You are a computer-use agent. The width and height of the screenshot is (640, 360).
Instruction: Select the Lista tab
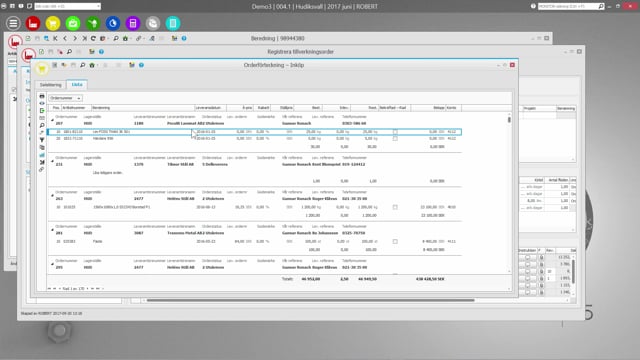pos(77,84)
